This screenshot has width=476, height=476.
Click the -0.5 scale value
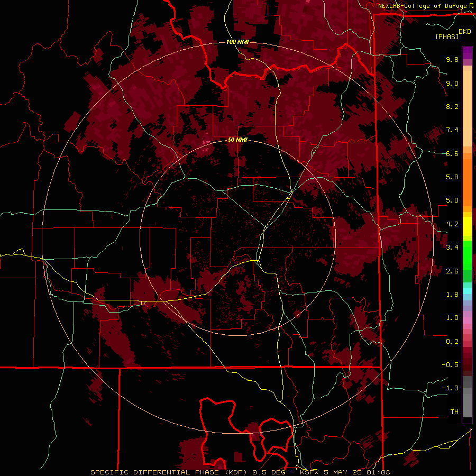450,365
